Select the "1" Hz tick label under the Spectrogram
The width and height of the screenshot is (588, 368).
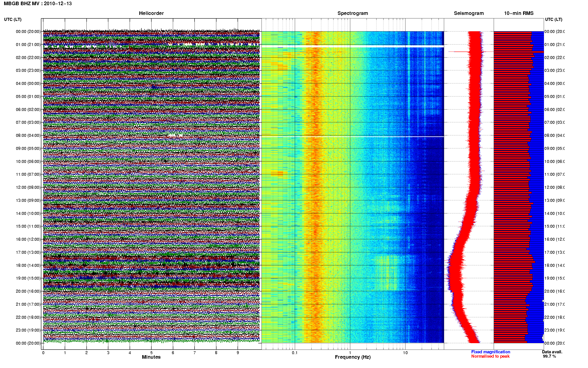tap(350, 353)
